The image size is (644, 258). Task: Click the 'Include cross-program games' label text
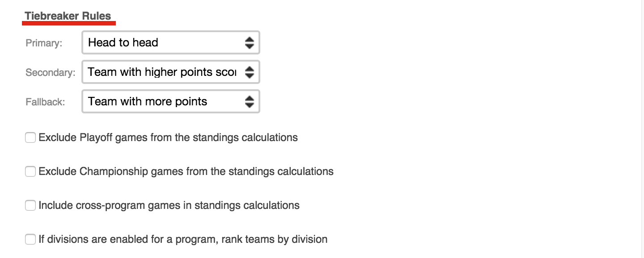169,205
